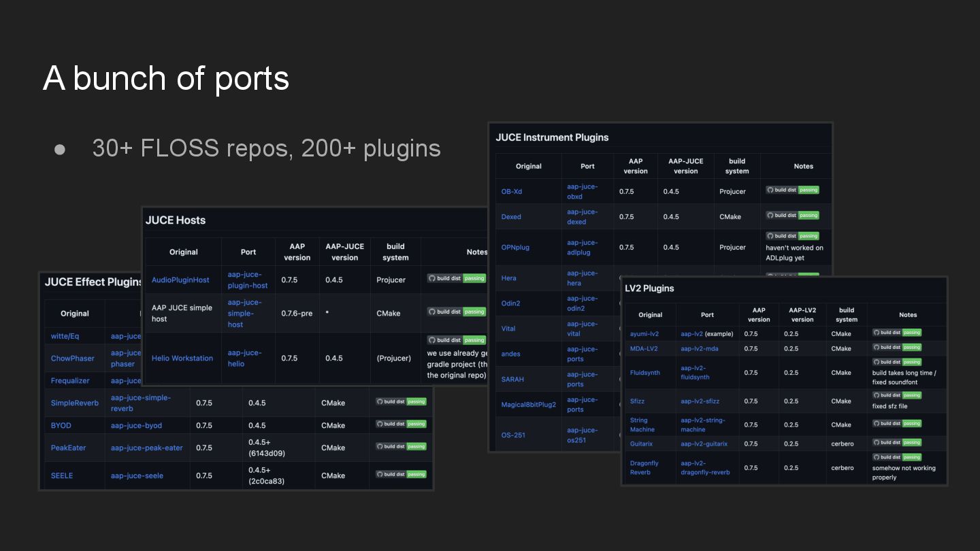Open the Frequalizer link
The width and height of the screenshot is (980, 551).
tap(70, 381)
